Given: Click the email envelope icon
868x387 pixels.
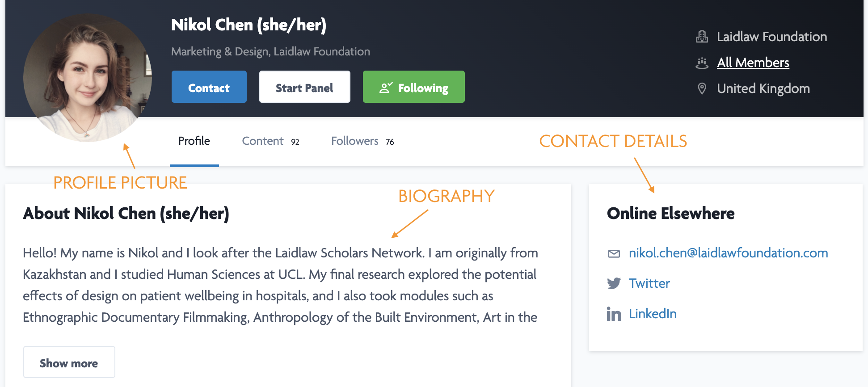Looking at the screenshot, I should pos(614,254).
